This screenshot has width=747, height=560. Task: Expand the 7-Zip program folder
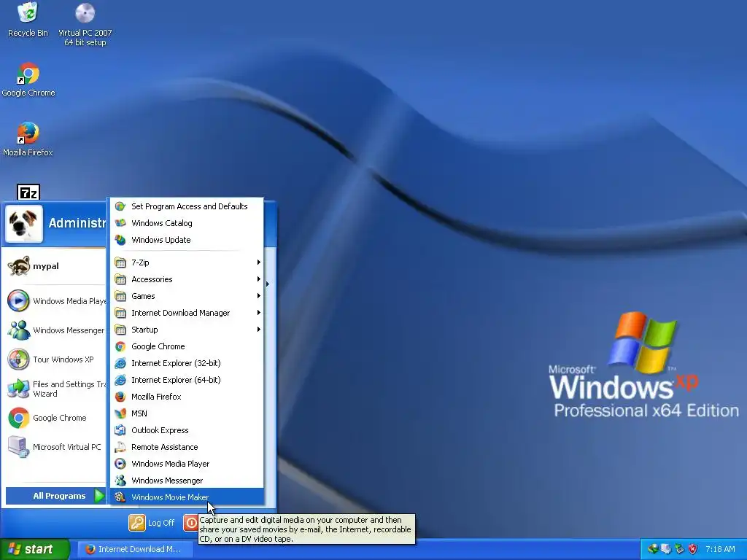187,262
